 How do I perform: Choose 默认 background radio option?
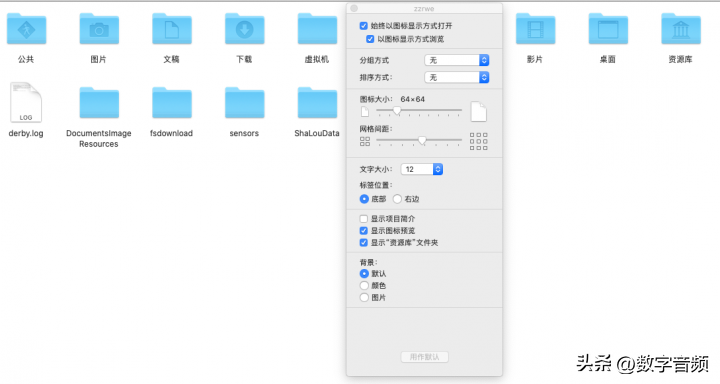click(x=364, y=273)
